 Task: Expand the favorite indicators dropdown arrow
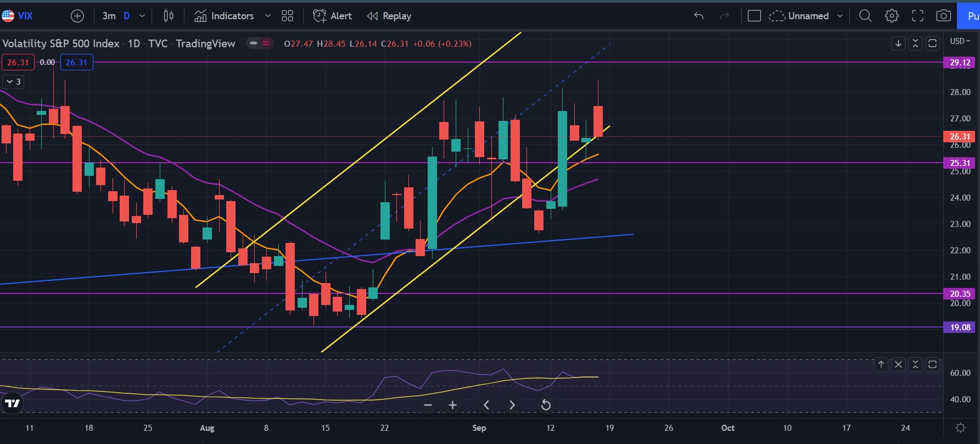[x=268, y=16]
